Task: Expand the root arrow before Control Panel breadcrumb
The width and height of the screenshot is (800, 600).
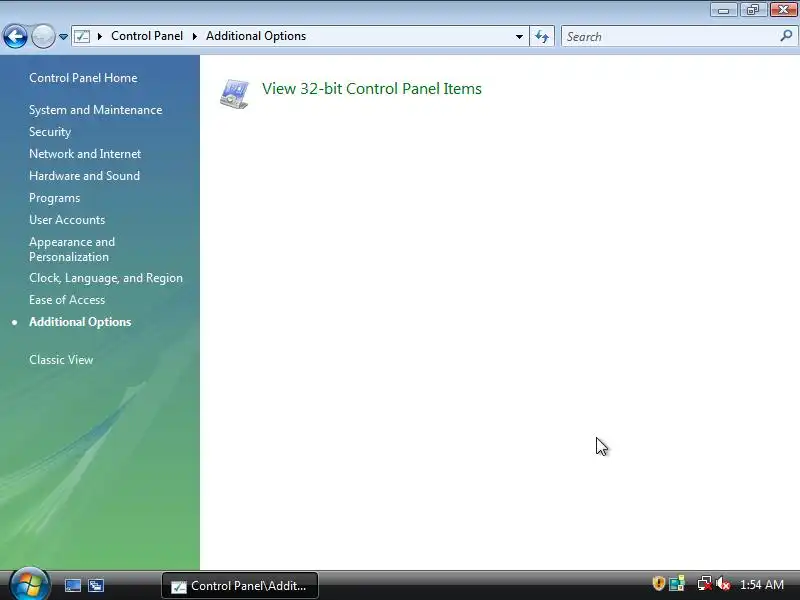Action: click(x=100, y=36)
